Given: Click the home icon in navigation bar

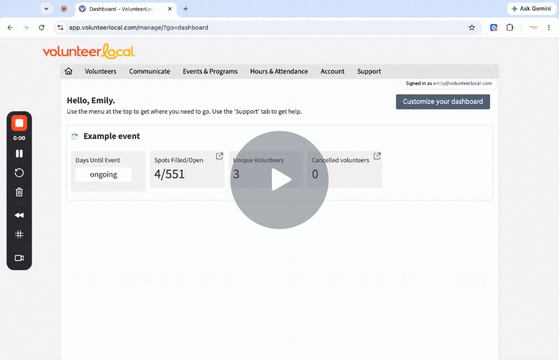Looking at the screenshot, I should [x=68, y=71].
